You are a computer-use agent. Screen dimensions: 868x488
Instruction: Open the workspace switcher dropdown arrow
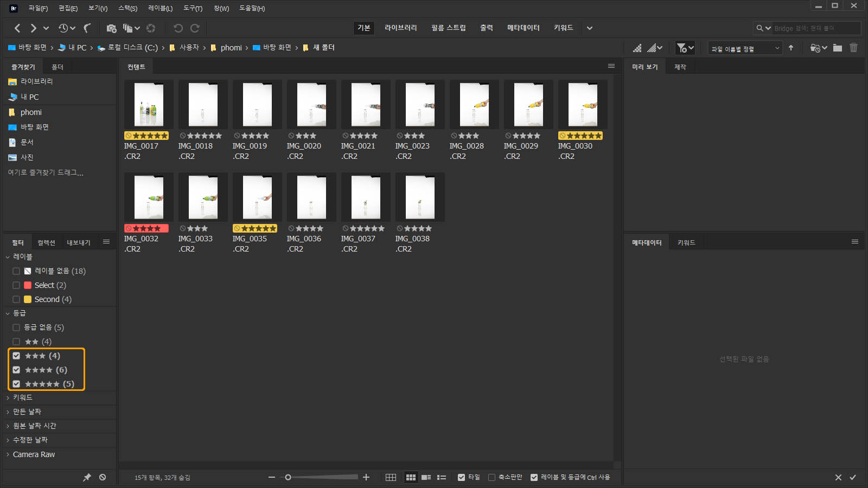[x=590, y=28]
